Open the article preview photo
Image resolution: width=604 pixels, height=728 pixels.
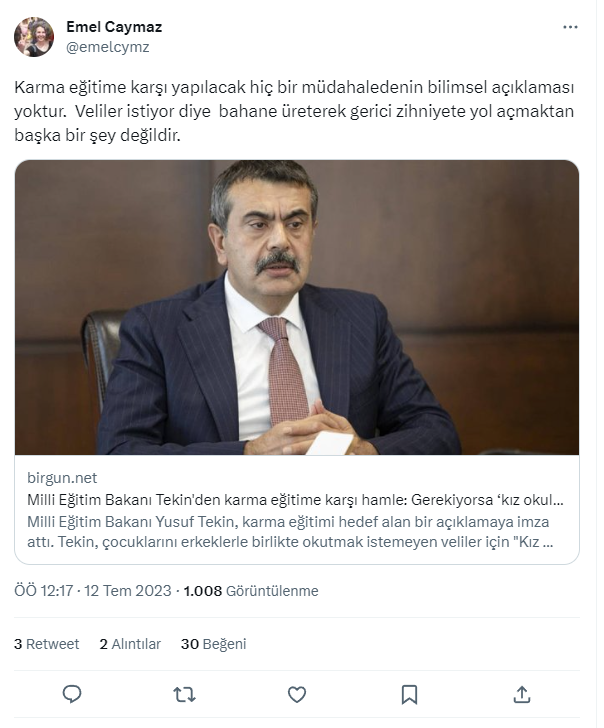tap(297, 307)
